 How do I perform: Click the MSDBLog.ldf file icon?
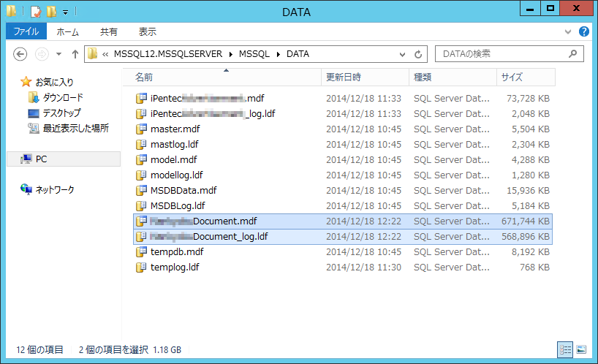pyautogui.click(x=142, y=205)
